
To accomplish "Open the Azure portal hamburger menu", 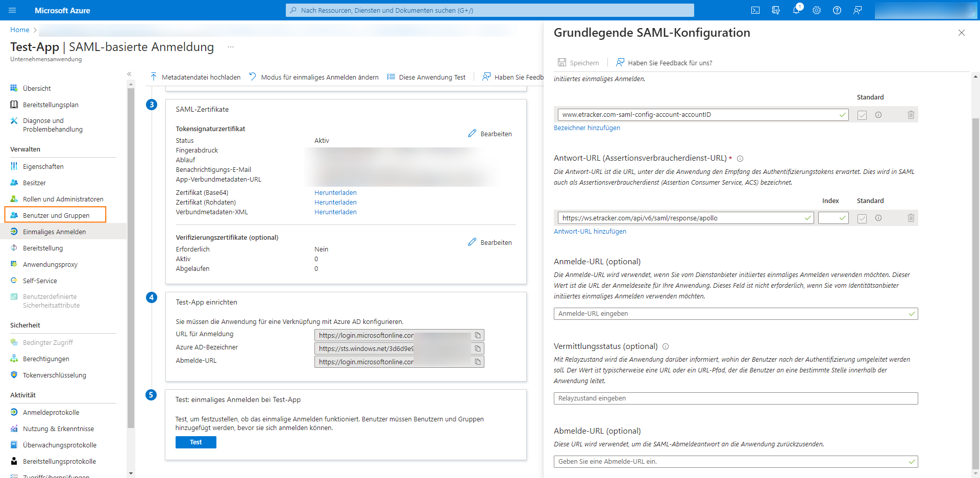I will [12, 10].
